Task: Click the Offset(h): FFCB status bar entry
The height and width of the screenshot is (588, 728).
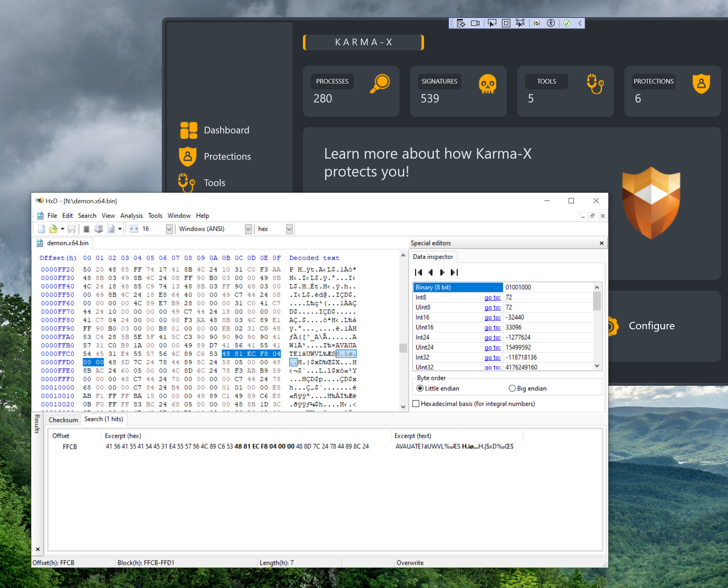Action: point(53,563)
